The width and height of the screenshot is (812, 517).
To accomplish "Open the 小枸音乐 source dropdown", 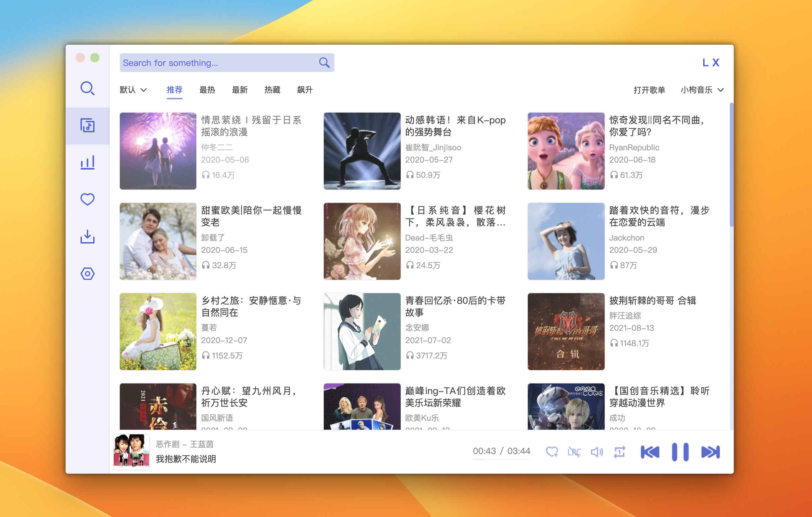I will click(x=702, y=90).
